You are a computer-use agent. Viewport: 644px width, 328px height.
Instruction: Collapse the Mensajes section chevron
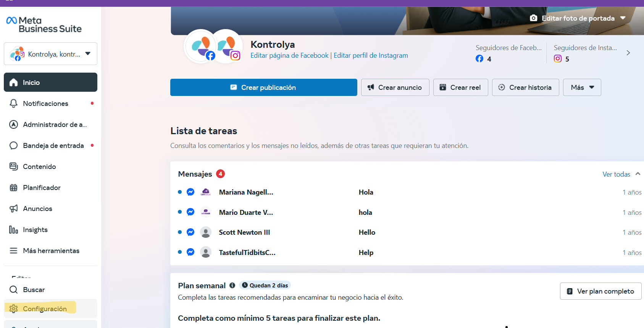[638, 174]
